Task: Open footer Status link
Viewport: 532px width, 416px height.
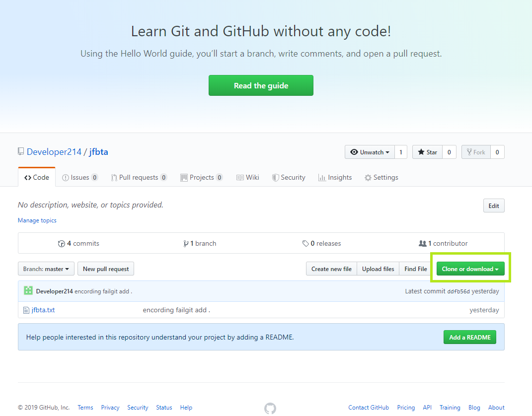Action: coord(164,408)
